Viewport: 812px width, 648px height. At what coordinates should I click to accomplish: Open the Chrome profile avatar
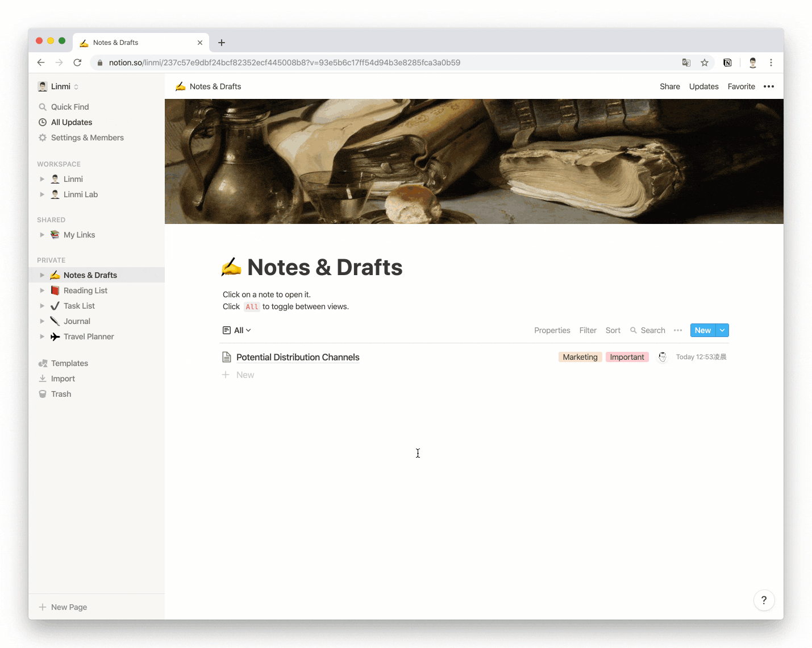pyautogui.click(x=753, y=63)
